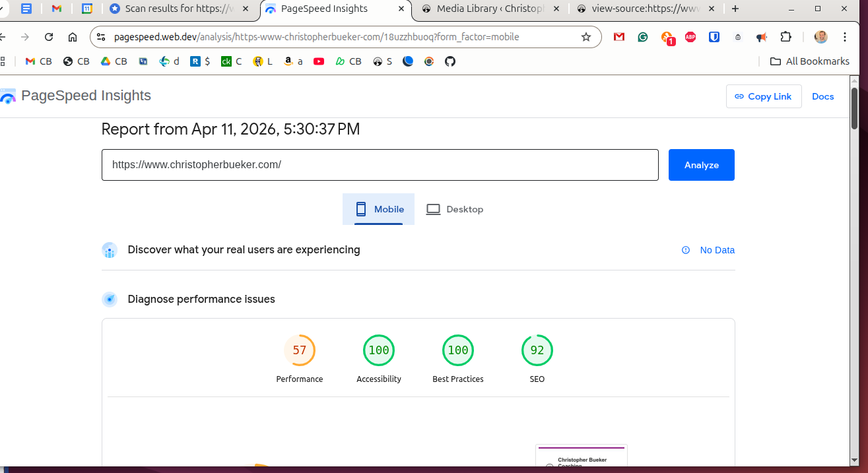The image size is (868, 473).
Task: Open the pinned Google Docs tab
Action: click(x=26, y=9)
